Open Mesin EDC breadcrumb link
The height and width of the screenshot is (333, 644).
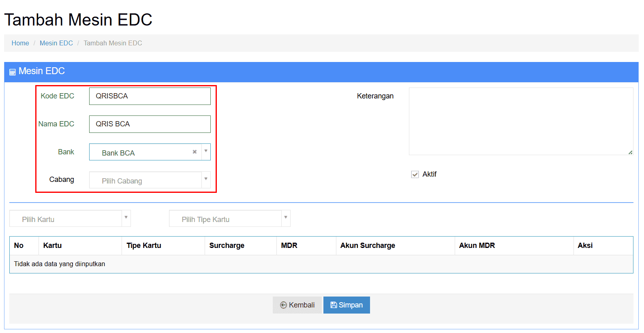[x=56, y=43]
